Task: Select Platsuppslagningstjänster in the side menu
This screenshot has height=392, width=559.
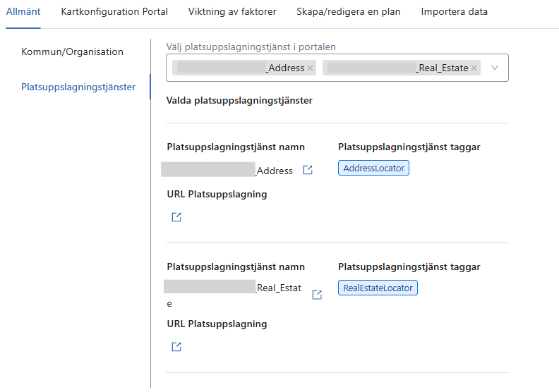Action: (78, 87)
